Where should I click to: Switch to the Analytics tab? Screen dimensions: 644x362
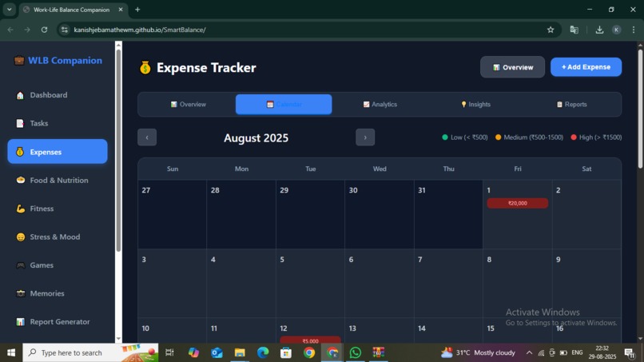[x=380, y=105]
